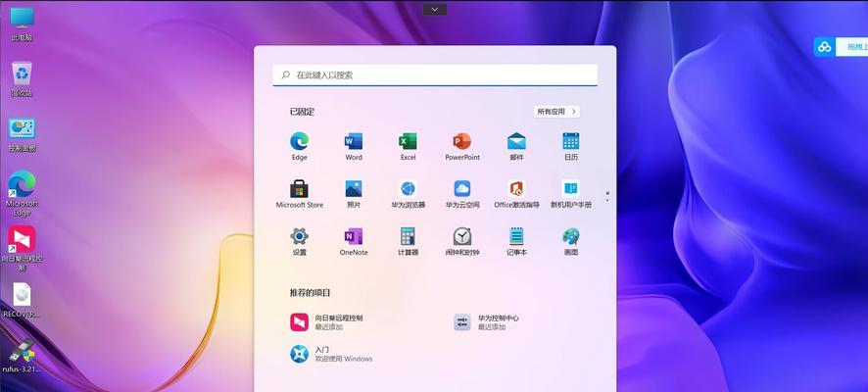
Task: Launch PowerPoint from pinned apps
Action: (462, 146)
